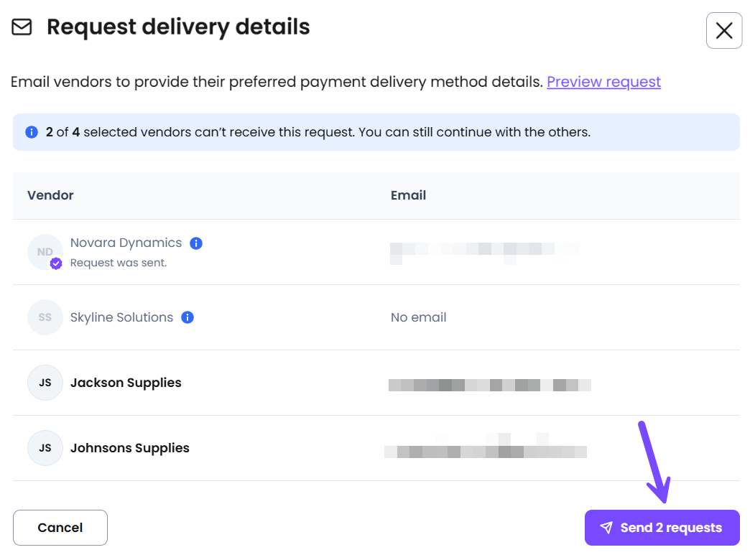Open the Preview request link
The width and height of the screenshot is (750, 560).
pyautogui.click(x=603, y=82)
